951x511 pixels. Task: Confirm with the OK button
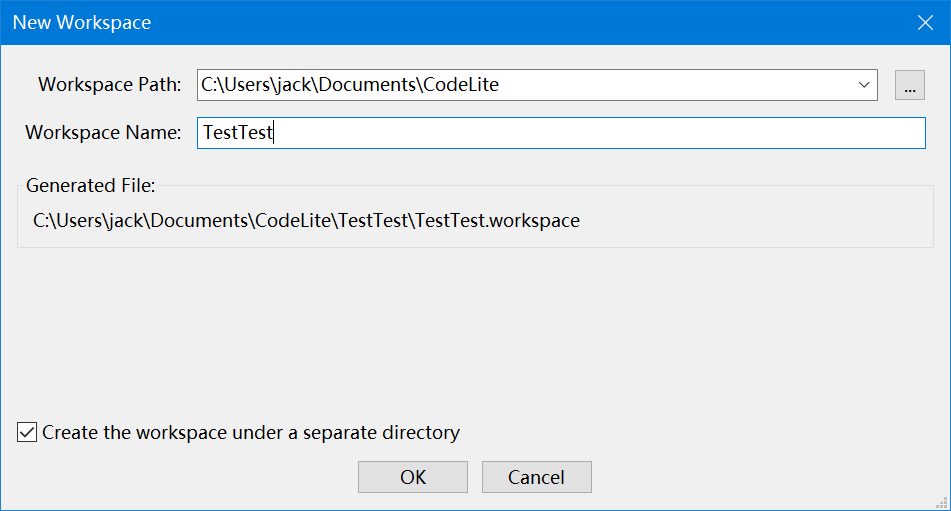point(413,477)
